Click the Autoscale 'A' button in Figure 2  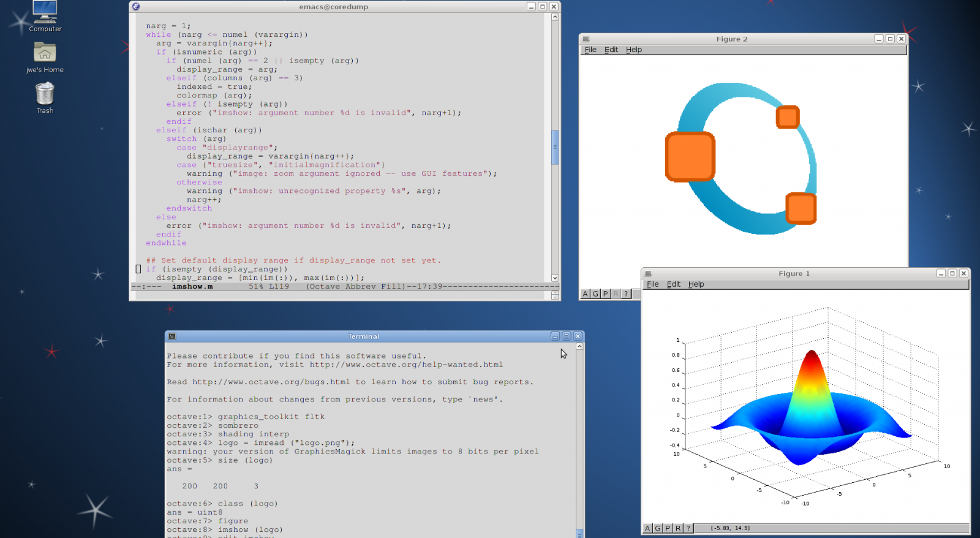pyautogui.click(x=585, y=294)
